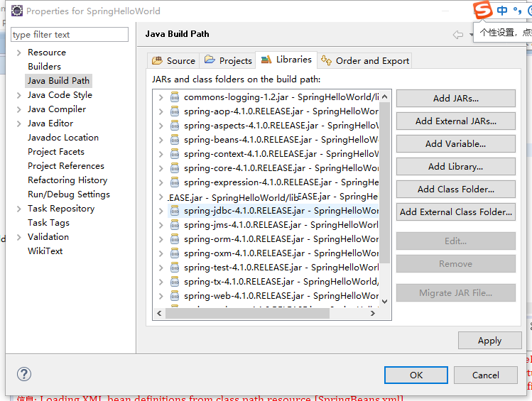Click the jar icon for spring-web-4.1.0.RELEASE.jar
Screen dimensions: 532x401
(175, 296)
